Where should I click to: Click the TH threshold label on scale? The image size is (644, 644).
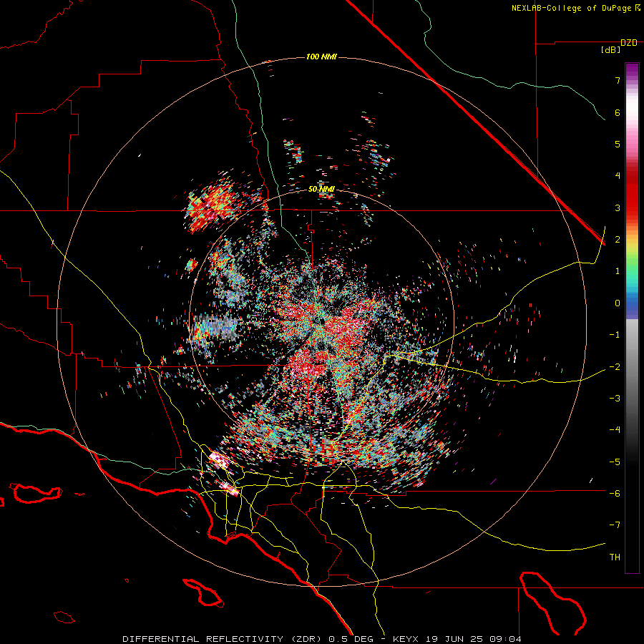615,557
